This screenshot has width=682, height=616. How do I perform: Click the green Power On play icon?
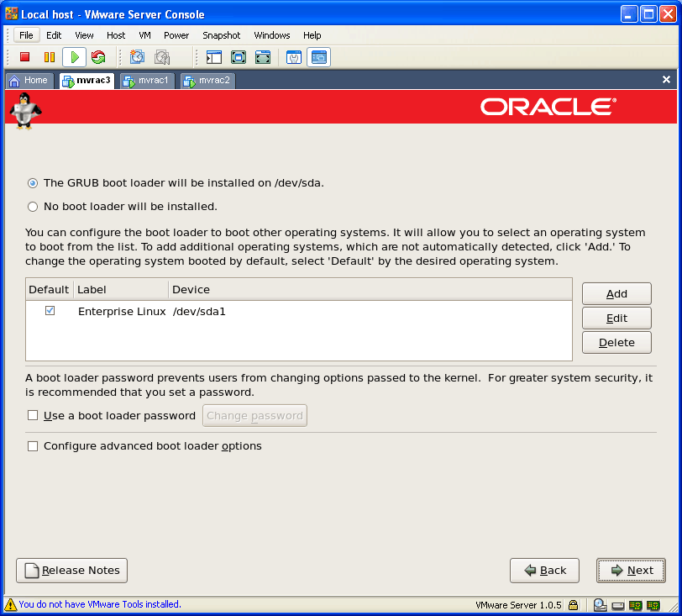click(x=74, y=57)
